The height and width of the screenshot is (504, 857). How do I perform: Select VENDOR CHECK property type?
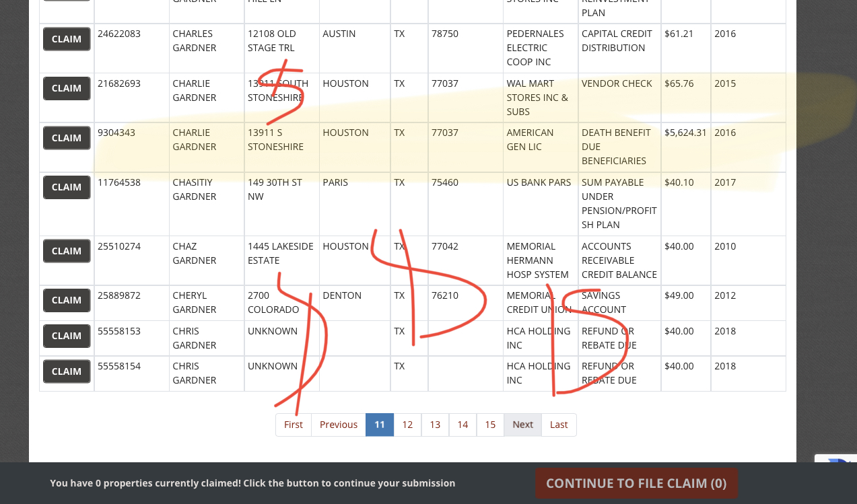click(x=619, y=98)
